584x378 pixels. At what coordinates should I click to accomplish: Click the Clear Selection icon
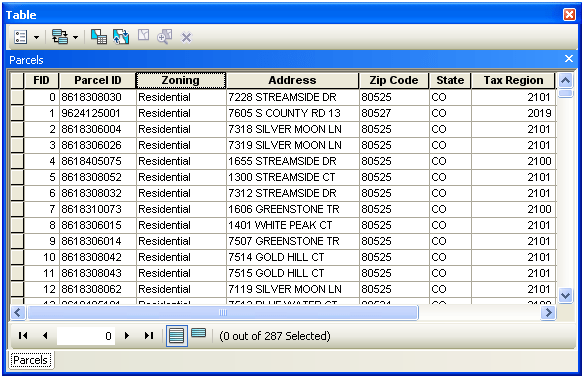pos(143,35)
